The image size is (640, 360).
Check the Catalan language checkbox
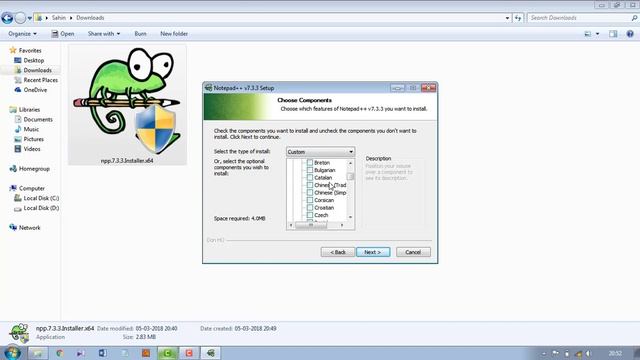coord(310,178)
